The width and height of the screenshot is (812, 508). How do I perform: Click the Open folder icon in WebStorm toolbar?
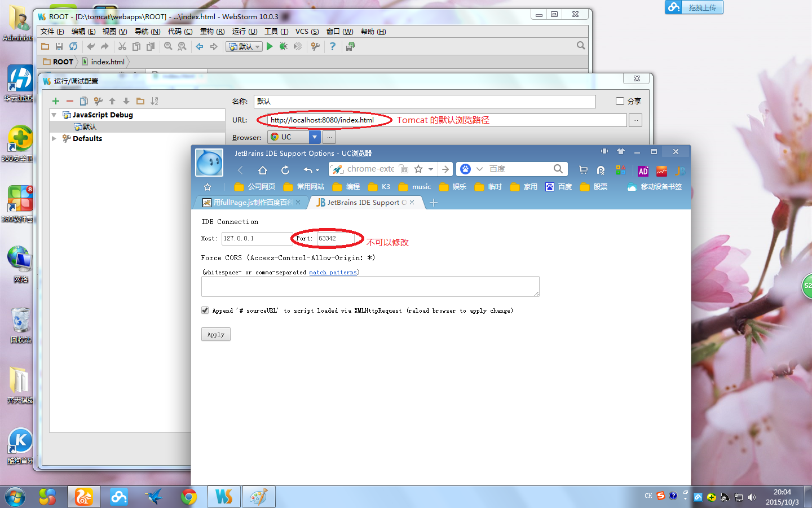pos(45,46)
